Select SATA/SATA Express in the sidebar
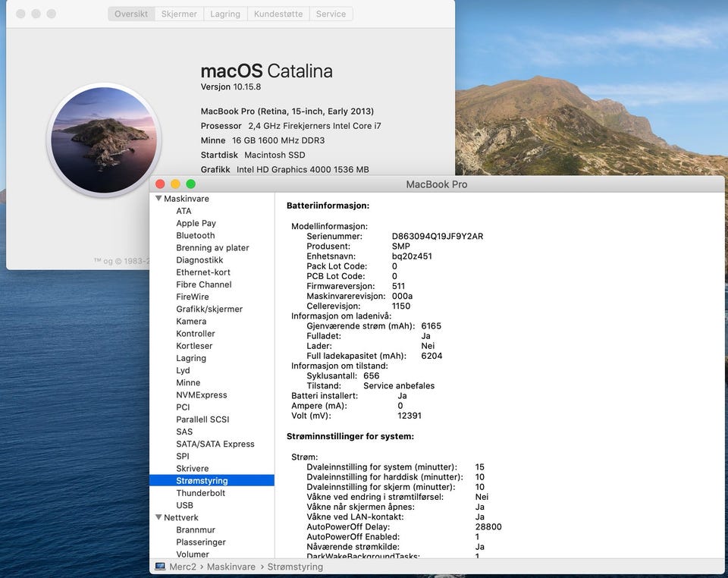The height and width of the screenshot is (578, 728). [x=215, y=444]
